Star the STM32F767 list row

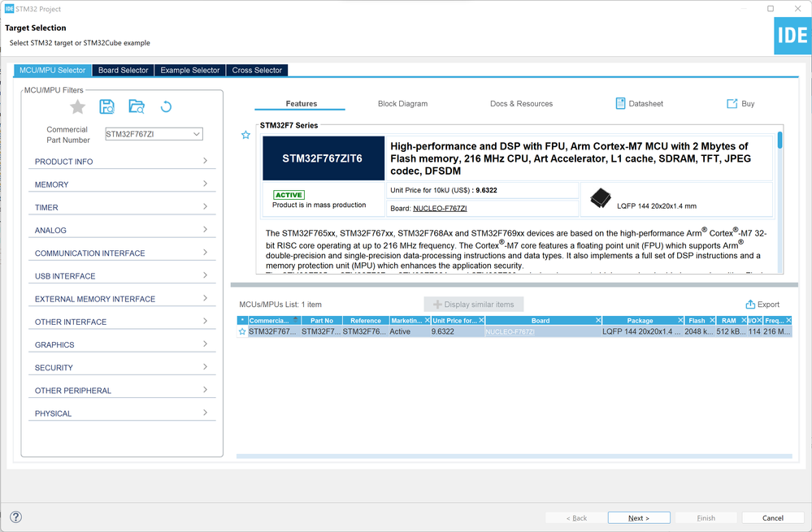[x=242, y=331]
